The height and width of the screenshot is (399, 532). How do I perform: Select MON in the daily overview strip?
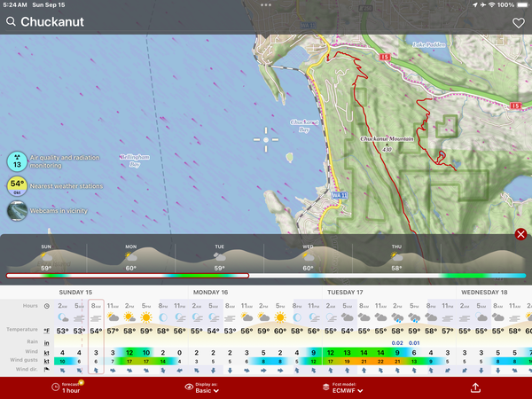point(130,257)
